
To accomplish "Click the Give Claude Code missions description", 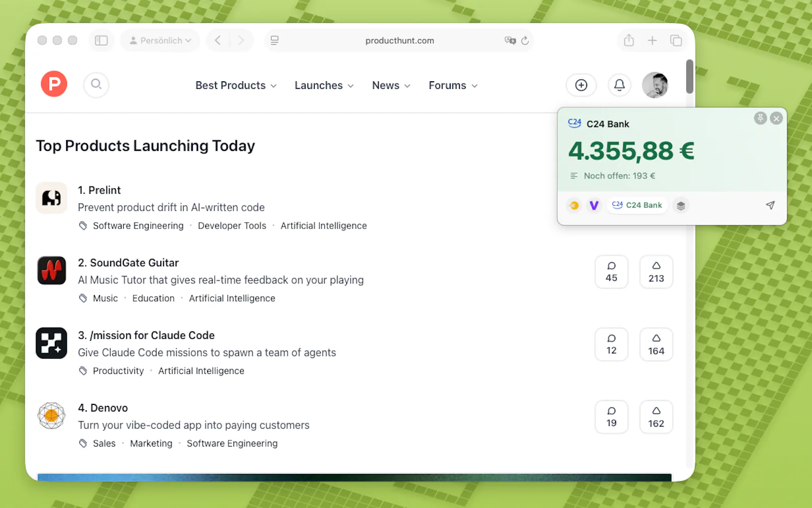I will (207, 353).
